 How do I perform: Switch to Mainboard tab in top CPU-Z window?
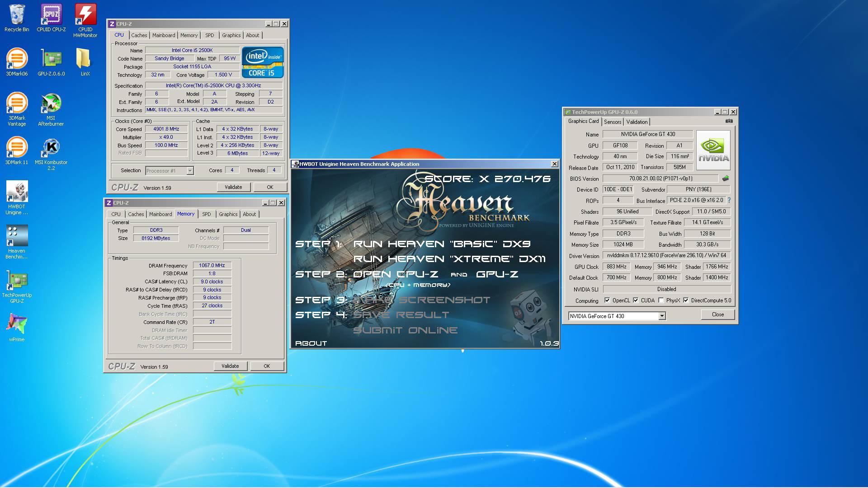[x=164, y=35]
